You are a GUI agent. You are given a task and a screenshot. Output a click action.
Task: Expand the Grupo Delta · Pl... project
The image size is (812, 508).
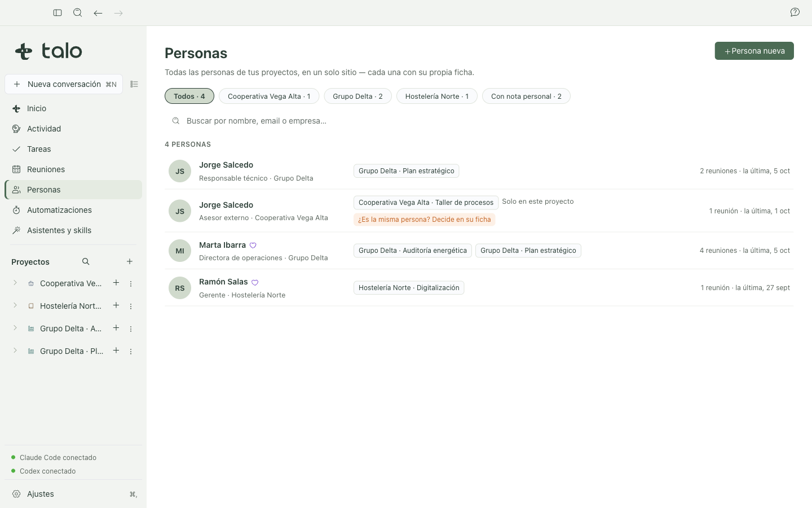click(x=15, y=351)
